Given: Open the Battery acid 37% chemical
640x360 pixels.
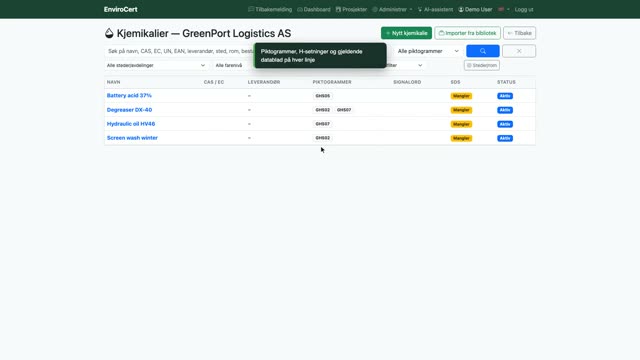Looking at the screenshot, I should point(129,96).
